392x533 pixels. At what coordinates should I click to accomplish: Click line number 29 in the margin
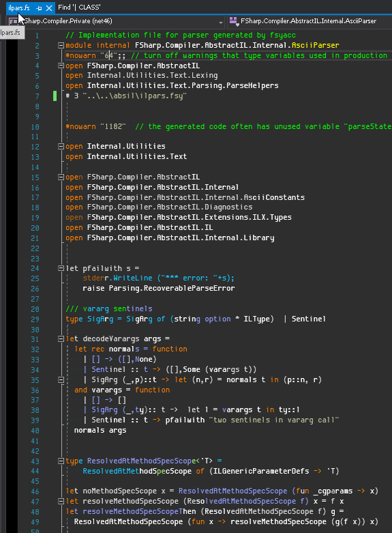click(x=35, y=319)
